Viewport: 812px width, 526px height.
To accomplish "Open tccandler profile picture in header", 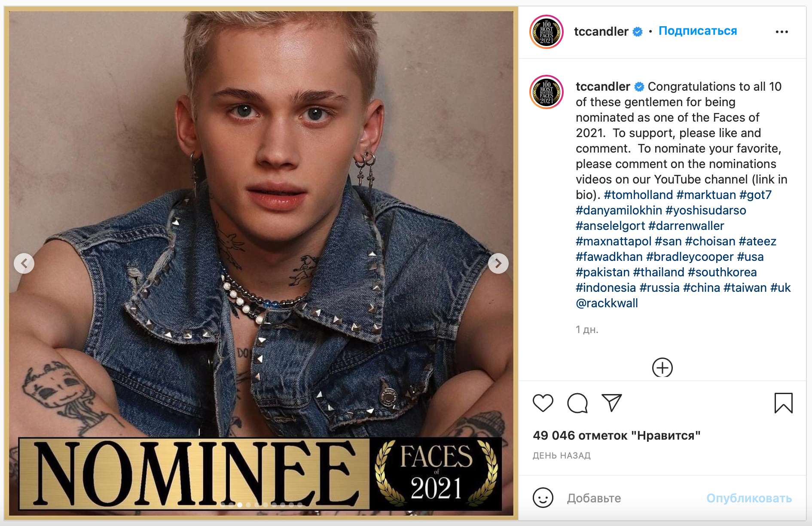I will [546, 32].
